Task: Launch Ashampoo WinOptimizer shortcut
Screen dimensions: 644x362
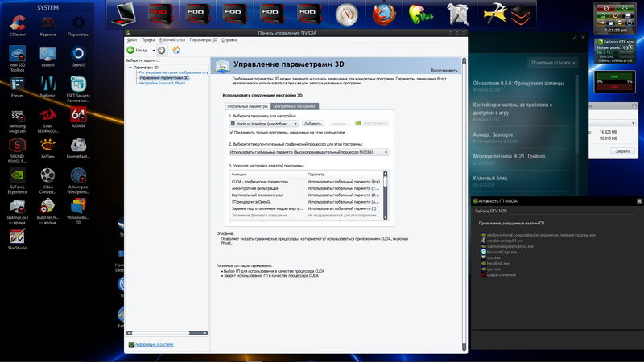Action: point(78,180)
